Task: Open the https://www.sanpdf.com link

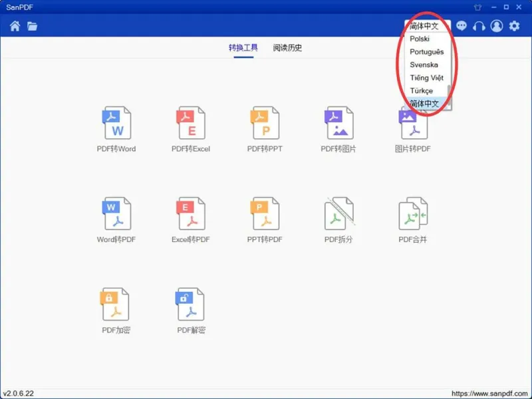Action: click(489, 394)
